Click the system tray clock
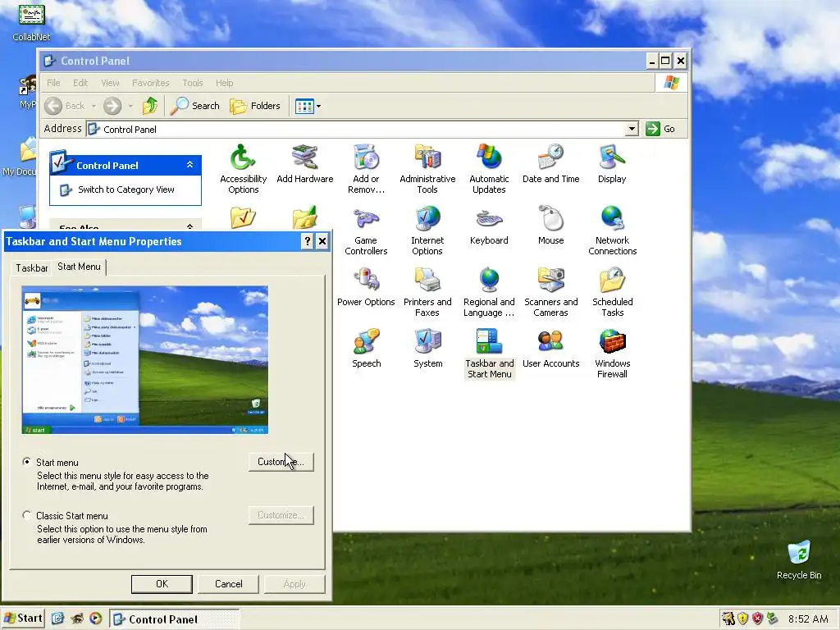 (x=808, y=619)
